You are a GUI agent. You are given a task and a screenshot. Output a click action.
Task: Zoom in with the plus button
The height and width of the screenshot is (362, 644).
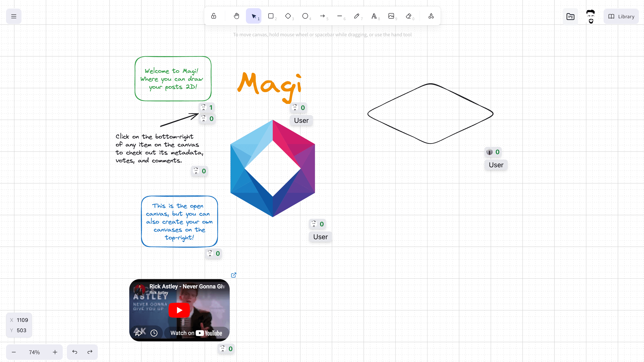55,352
